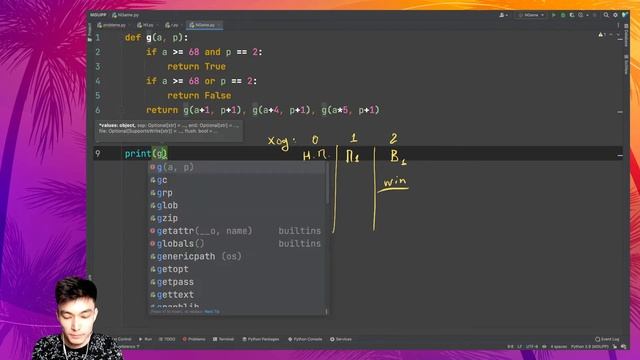The image size is (640, 360).
Task: Click the lock icon in status bar
Action: (x=615, y=347)
